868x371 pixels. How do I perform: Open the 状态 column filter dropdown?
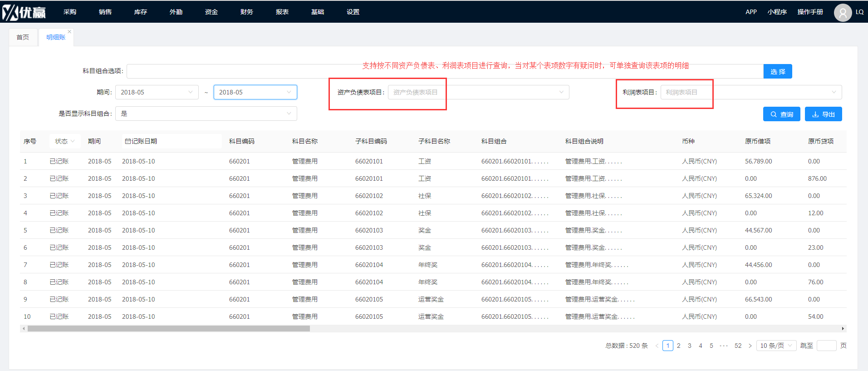click(65, 141)
